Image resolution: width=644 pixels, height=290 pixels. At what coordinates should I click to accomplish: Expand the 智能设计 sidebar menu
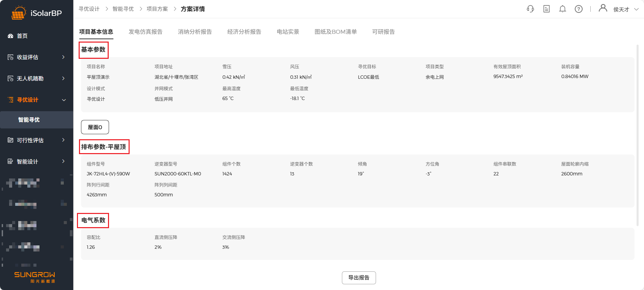click(36, 162)
